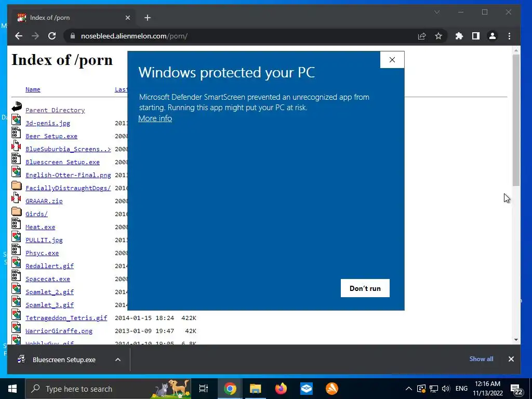The width and height of the screenshot is (532, 399).
Task: Close the 'Index of /porn' tab
Action: click(128, 18)
